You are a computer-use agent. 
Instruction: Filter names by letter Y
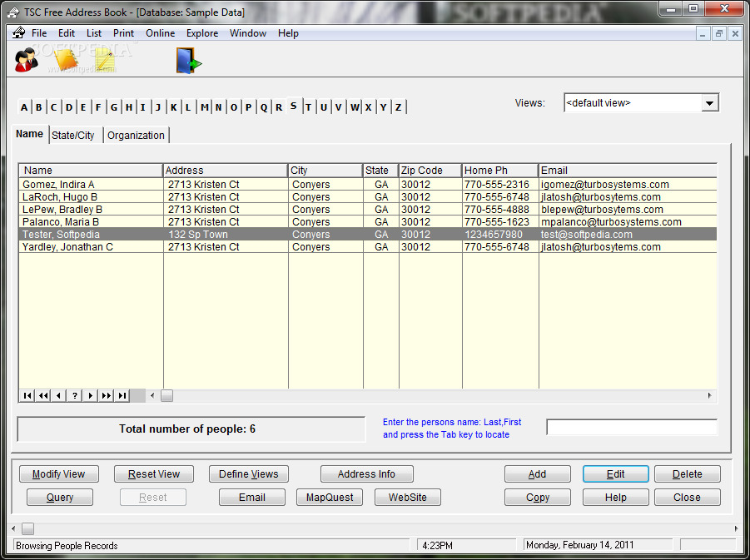383,107
